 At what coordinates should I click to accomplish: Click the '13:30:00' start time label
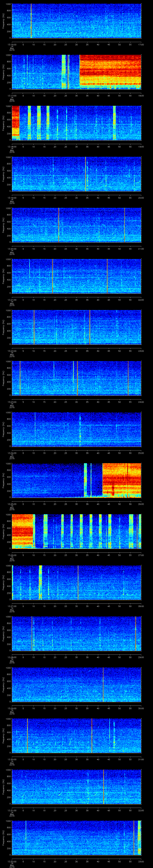click(12, 760)
